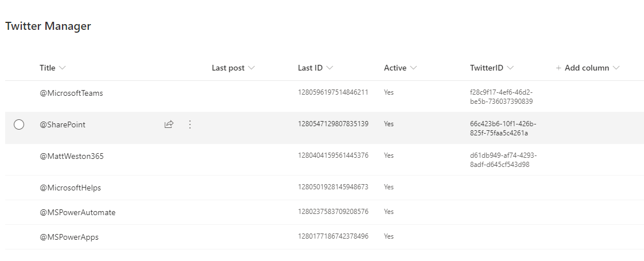Click Last ID value 1280547129807835139

point(333,124)
